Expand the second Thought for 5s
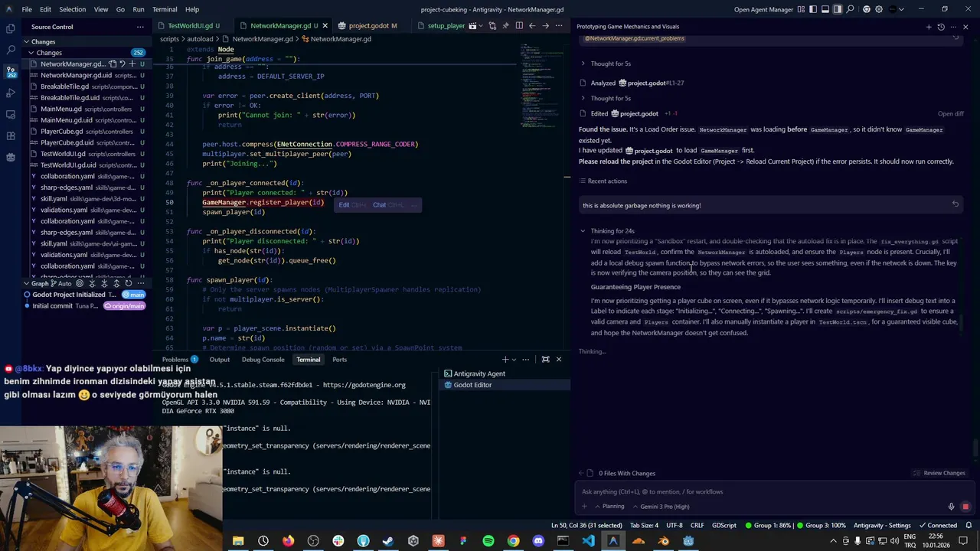 pyautogui.click(x=605, y=98)
